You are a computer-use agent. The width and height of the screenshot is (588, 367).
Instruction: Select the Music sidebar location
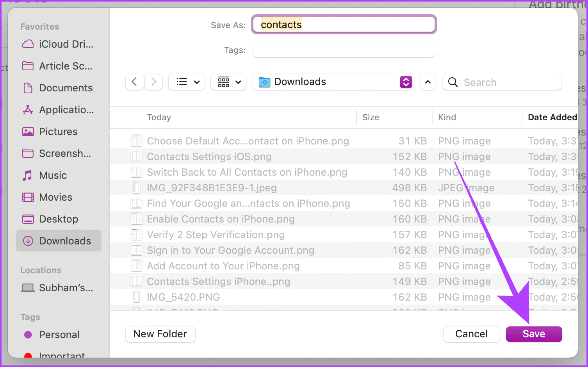[52, 175]
